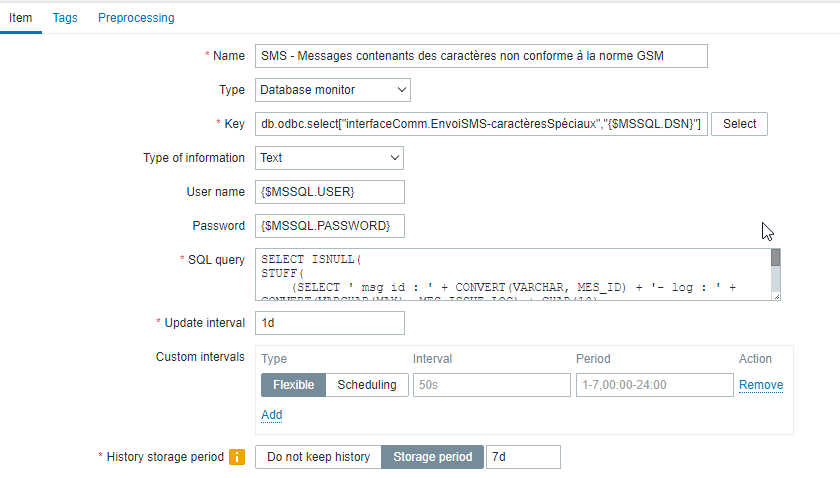
Task: Click the History storage period info icon
Action: tap(237, 457)
